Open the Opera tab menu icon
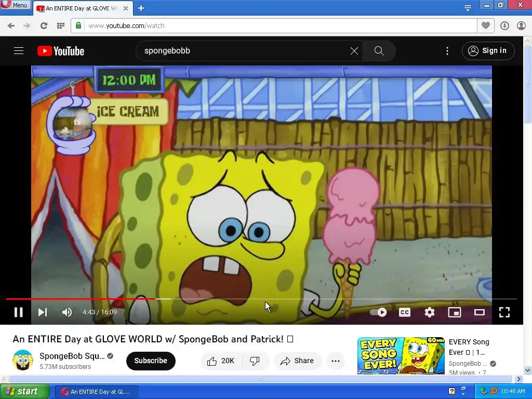Screen dimensions: 532x399 tap(468, 8)
